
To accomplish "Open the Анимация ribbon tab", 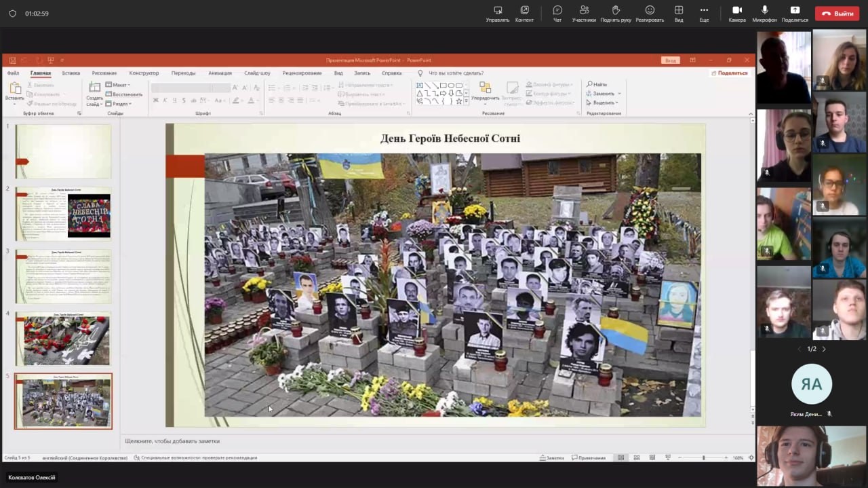I will (220, 73).
